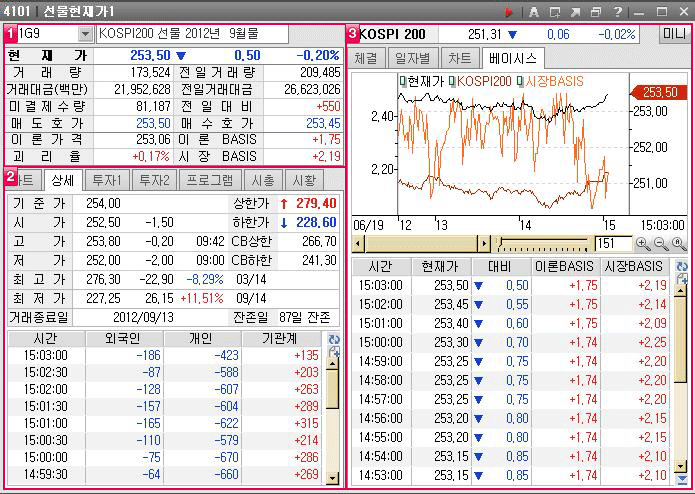Select the 14:59:00 row in basis table
This screenshot has height=494, width=695.
512,362
